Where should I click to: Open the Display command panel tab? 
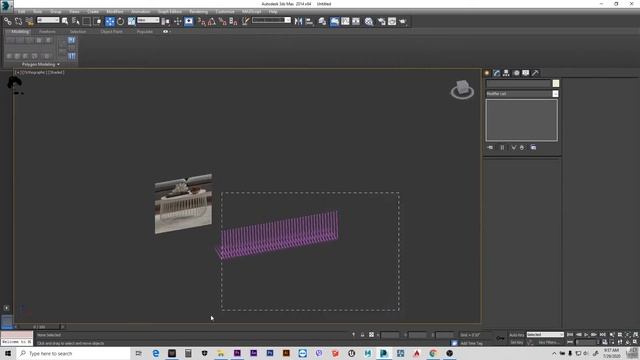pos(526,73)
